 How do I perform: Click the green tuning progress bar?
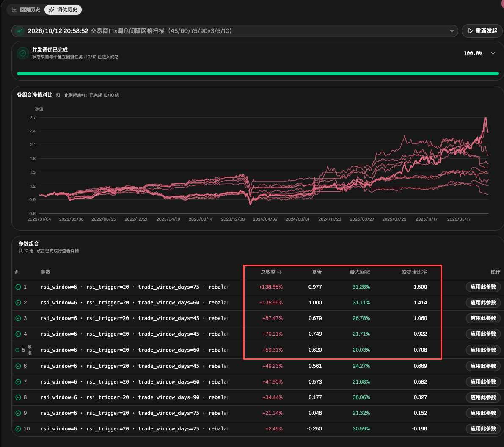(258, 74)
